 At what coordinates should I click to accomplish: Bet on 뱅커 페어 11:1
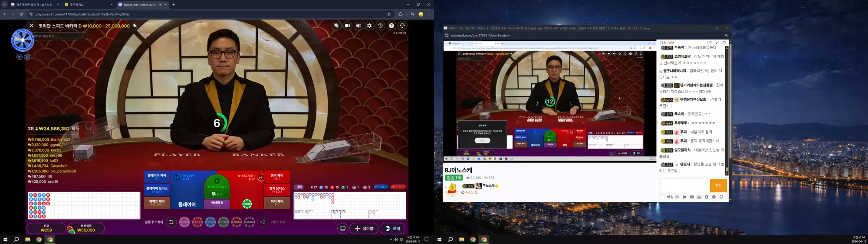click(277, 177)
